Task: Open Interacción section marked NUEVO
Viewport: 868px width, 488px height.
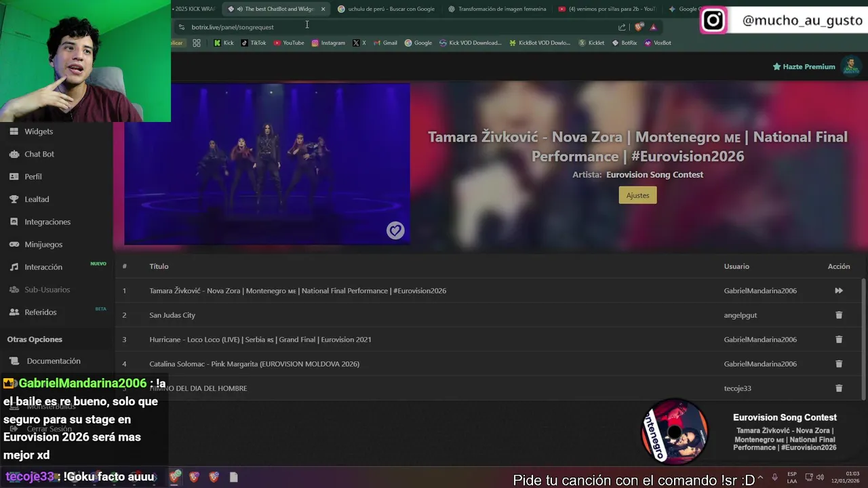Action: [43, 267]
